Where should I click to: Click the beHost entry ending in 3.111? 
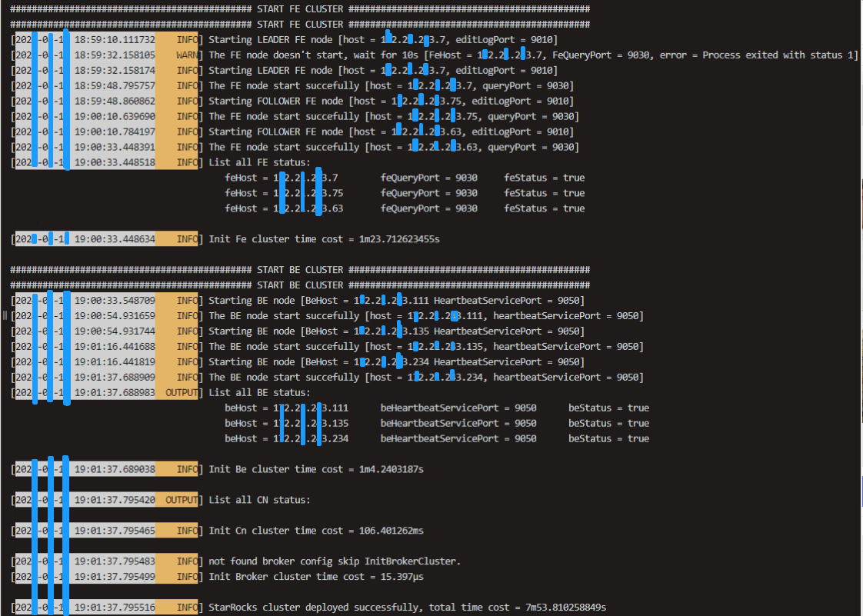[286, 408]
